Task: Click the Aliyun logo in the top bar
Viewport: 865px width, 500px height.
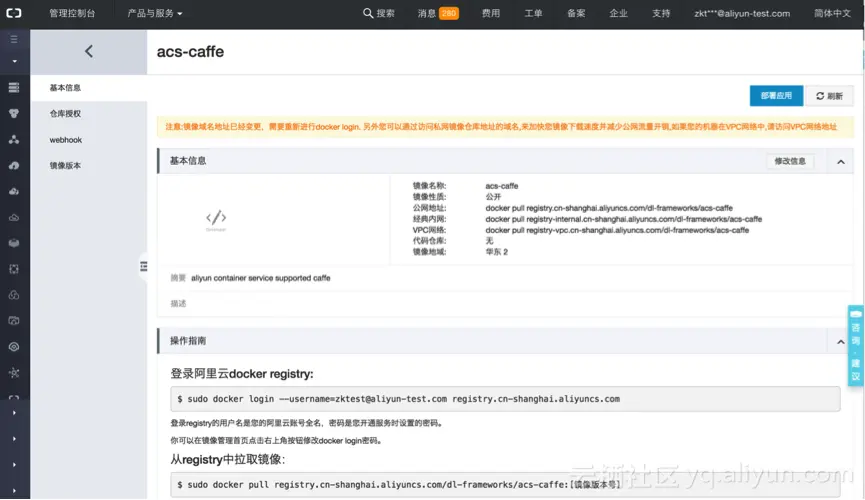Action: (x=14, y=13)
